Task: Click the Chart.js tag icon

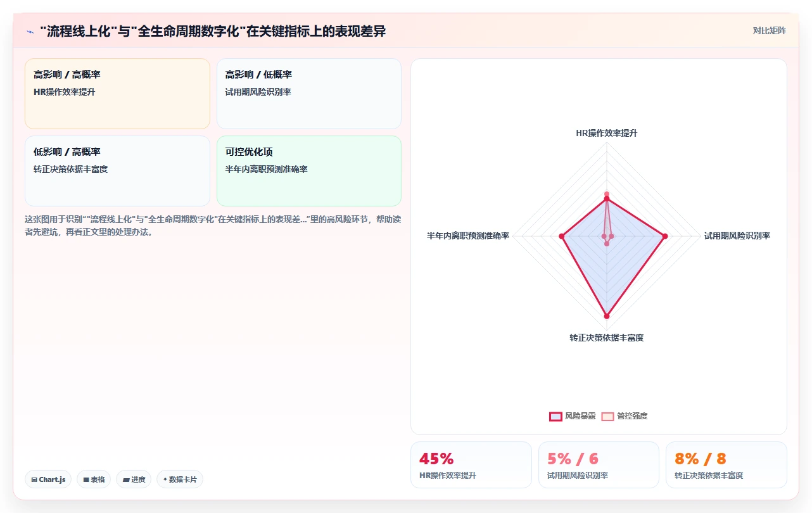Action: tap(34, 480)
